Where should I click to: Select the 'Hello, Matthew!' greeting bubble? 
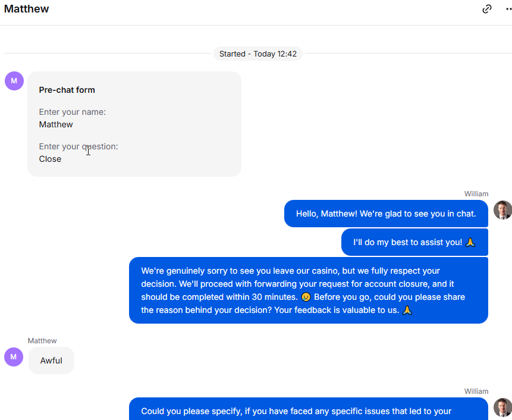coord(386,214)
